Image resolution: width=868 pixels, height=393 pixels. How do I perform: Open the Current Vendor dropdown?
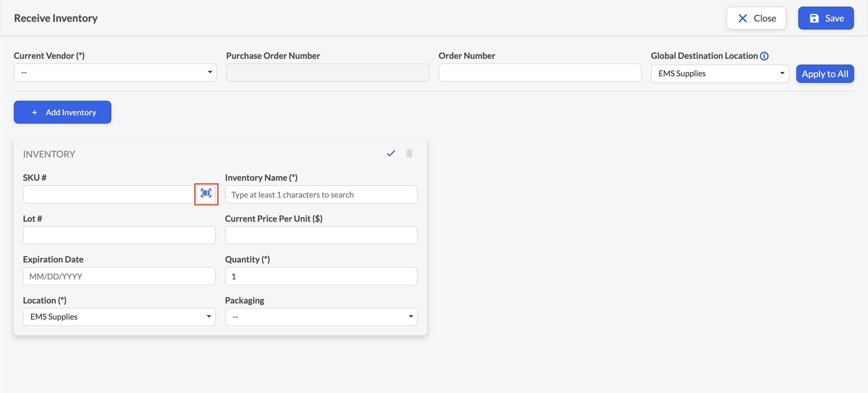115,73
